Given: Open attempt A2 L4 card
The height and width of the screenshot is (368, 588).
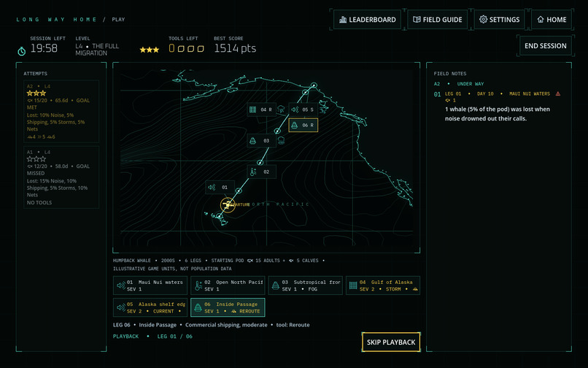Looking at the screenshot, I should [61, 112].
